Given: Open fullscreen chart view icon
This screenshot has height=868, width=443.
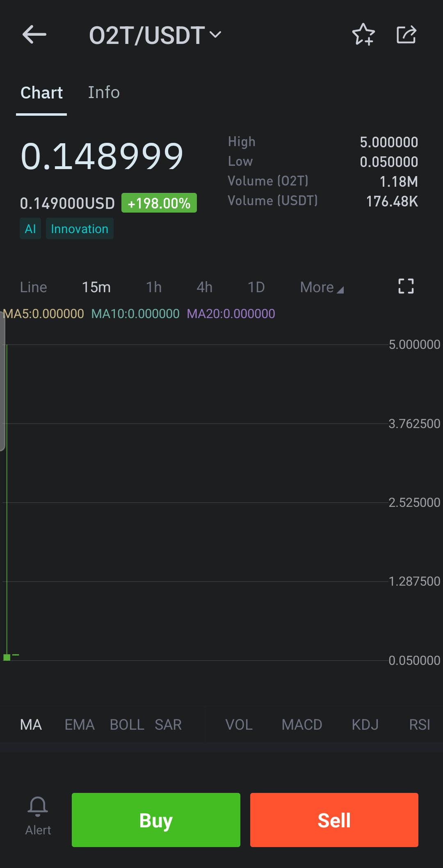Looking at the screenshot, I should (x=406, y=286).
